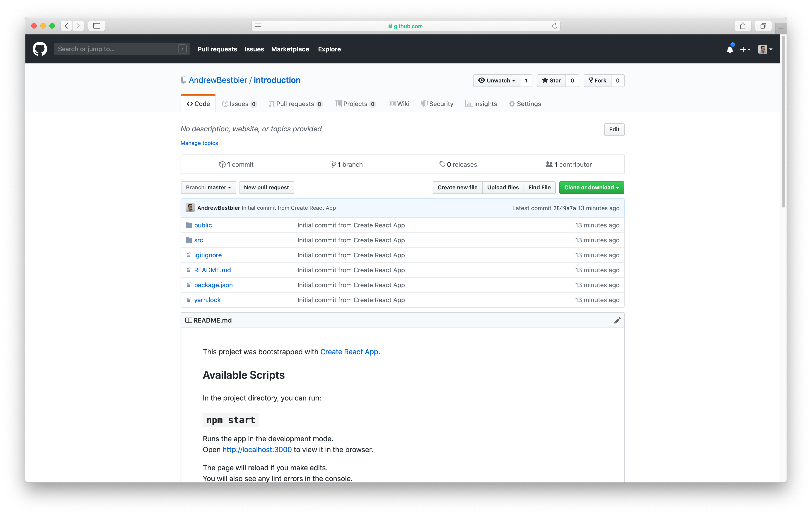Click Safari sidebar toggle icon
The image size is (812, 516).
click(97, 26)
